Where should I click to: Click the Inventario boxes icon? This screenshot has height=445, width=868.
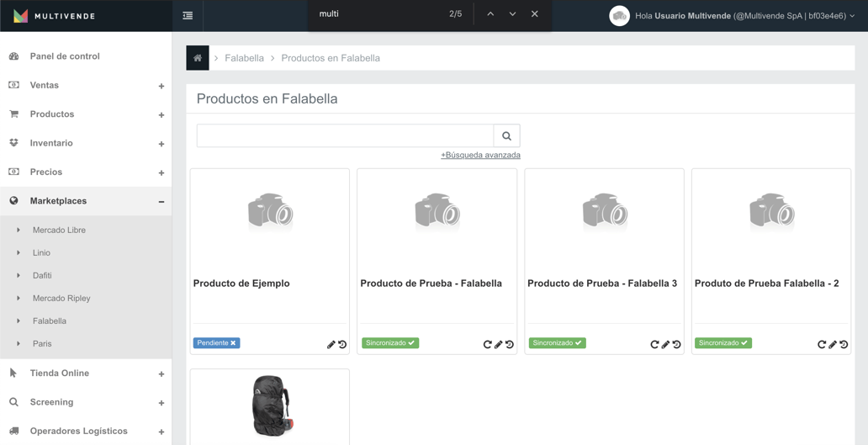pyautogui.click(x=13, y=143)
